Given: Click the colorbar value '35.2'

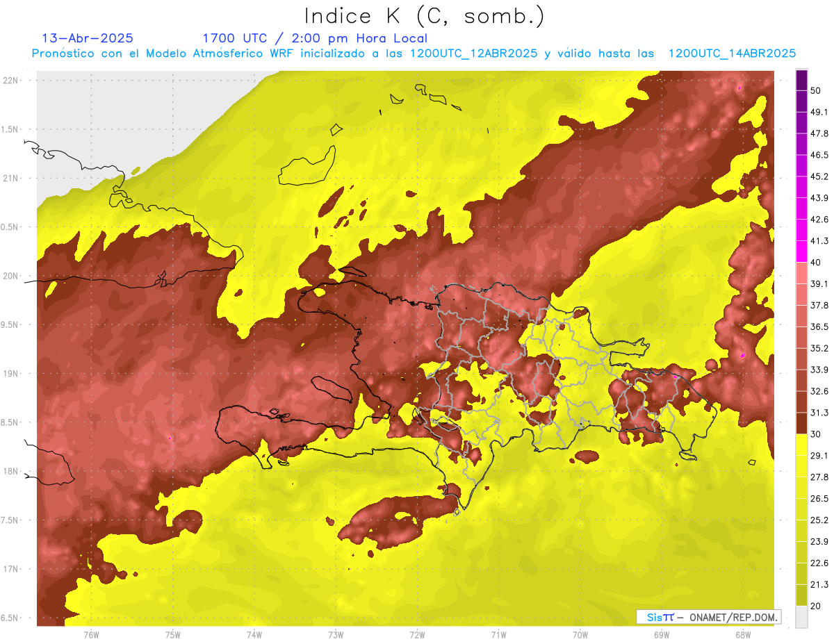Looking at the screenshot, I should click(819, 348).
